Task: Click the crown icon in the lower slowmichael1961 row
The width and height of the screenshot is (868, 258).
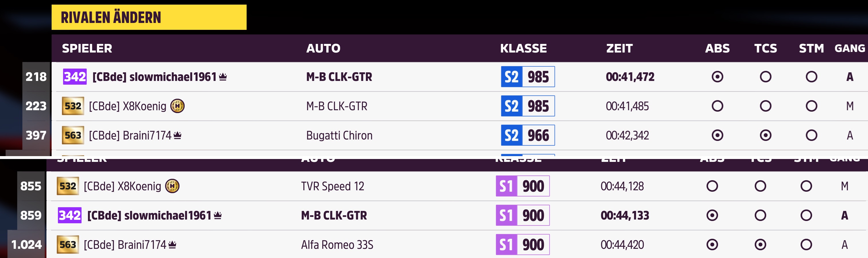Action: pyautogui.click(x=218, y=215)
